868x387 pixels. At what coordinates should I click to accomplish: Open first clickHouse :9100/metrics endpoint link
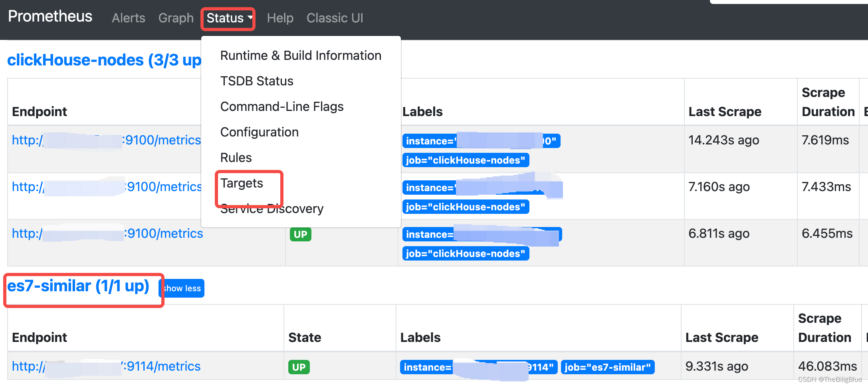[x=107, y=140]
